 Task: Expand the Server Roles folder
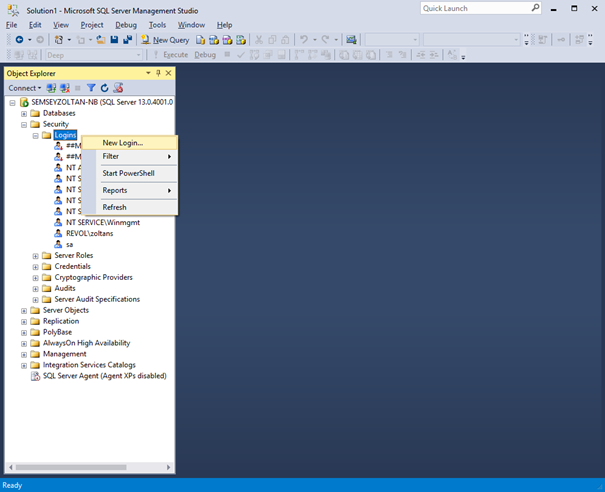(x=36, y=255)
